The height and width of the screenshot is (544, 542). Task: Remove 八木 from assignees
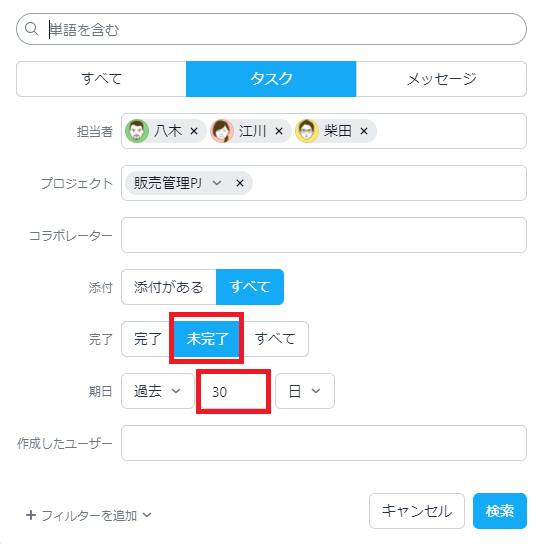[194, 131]
